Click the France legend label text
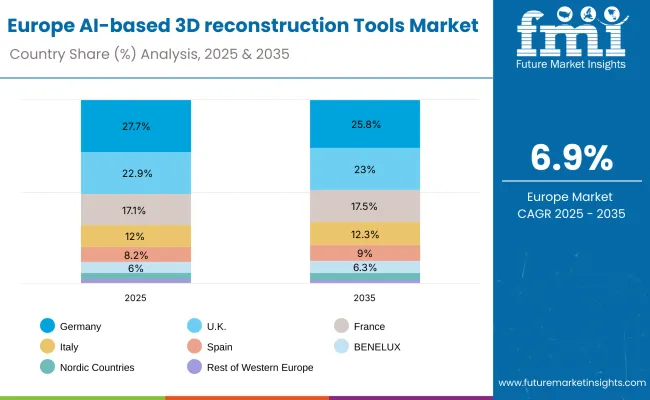This screenshot has width=650, height=400. tap(369, 327)
